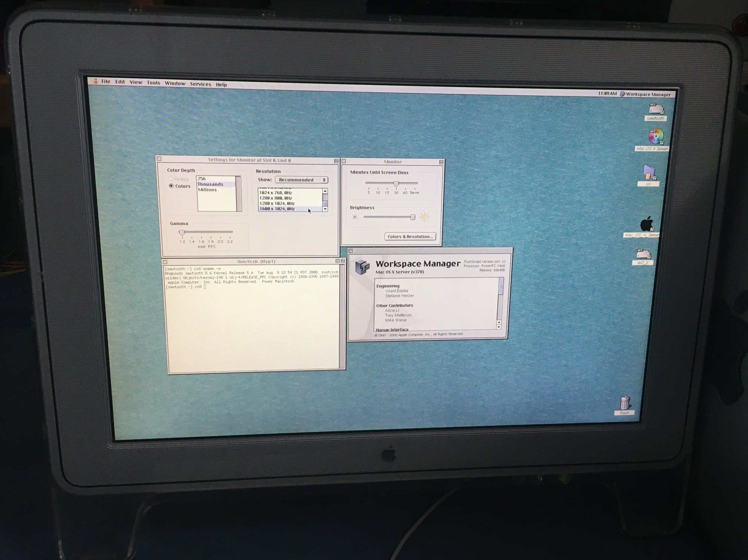748x560 pixels.
Task: Click the 2.2 tick label on Gamma slider
Action: pyautogui.click(x=230, y=242)
